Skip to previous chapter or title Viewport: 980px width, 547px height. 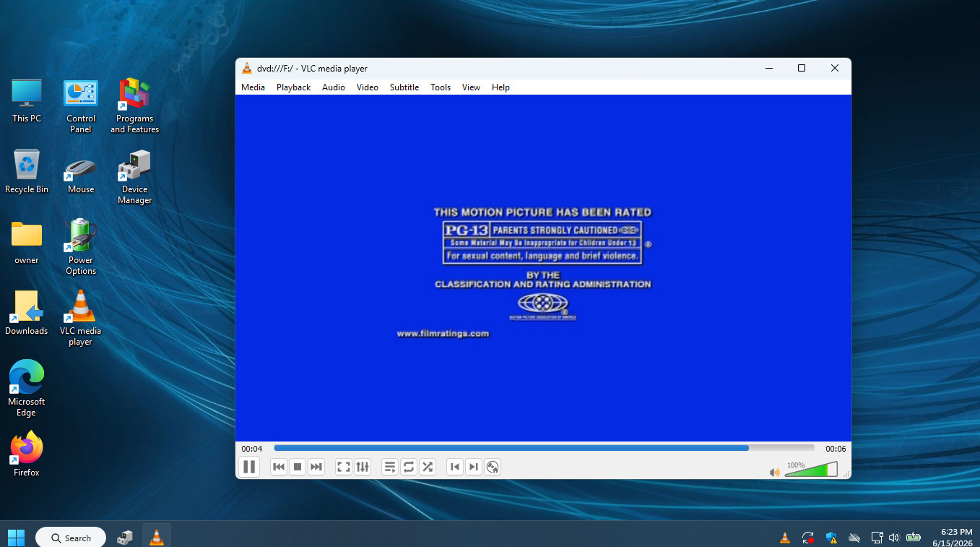pyautogui.click(x=279, y=467)
